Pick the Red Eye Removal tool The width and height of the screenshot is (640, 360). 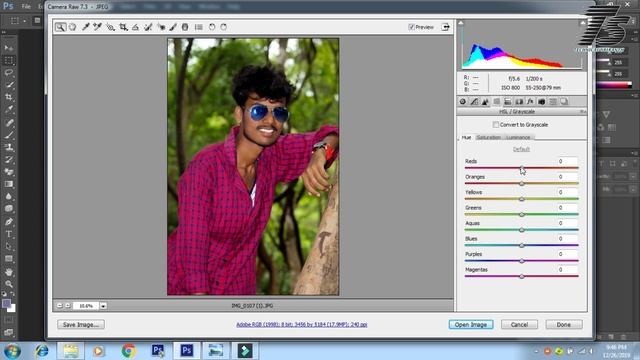[x=161, y=27]
